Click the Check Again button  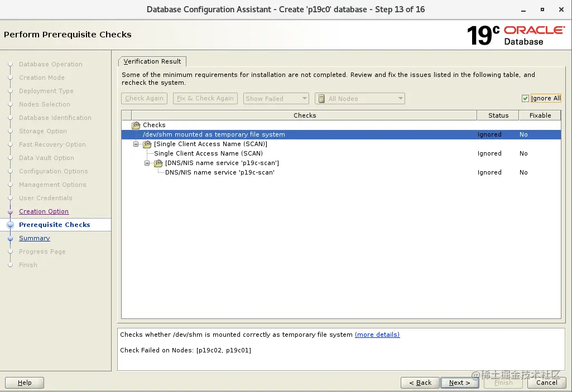[144, 99]
